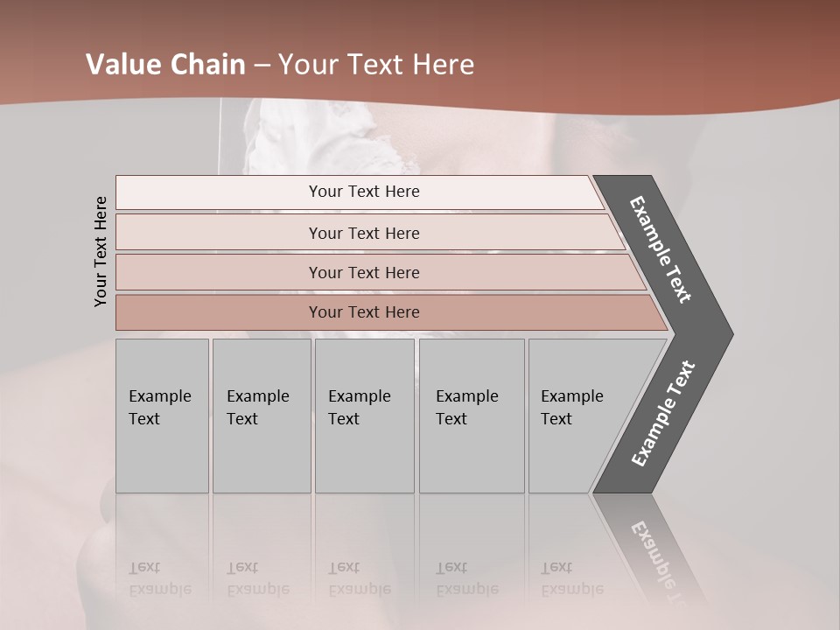Viewport: 840px width, 630px height.
Task: Select the vertical "Your Text Here" label
Action: click(101, 251)
